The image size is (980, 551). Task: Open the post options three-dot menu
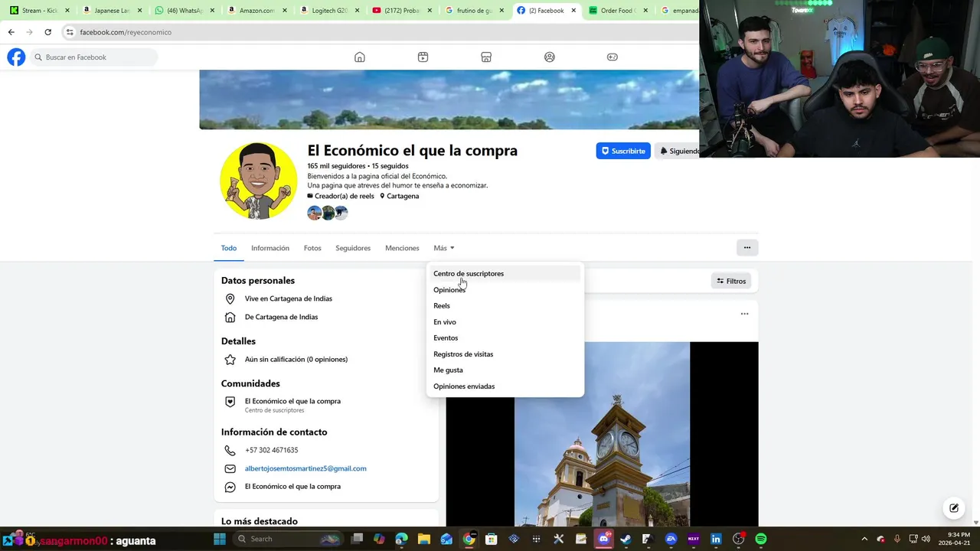744,314
